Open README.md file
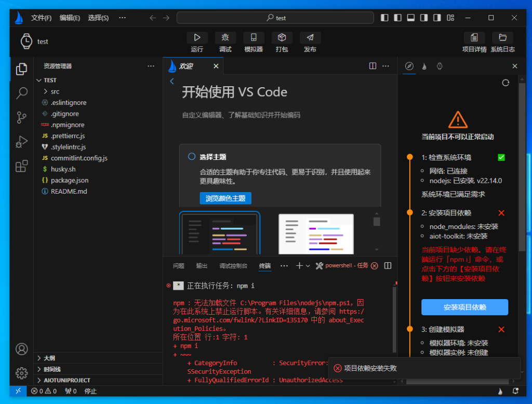This screenshot has height=404, width=532. [x=98, y=191]
